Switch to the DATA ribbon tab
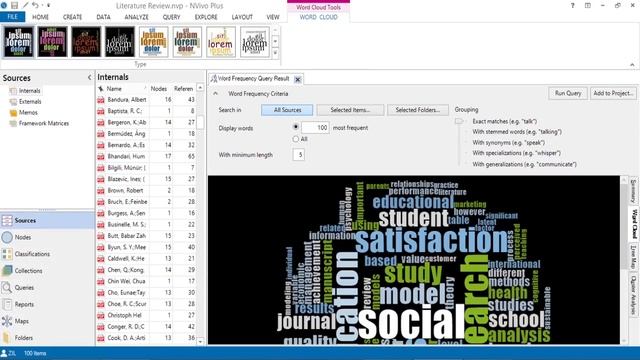Viewport: 640px width, 360px height. pos(103,17)
